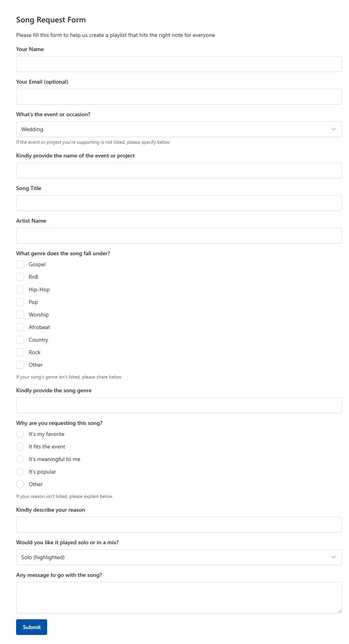Screen dimensions: 349x644
Task: Open the event or occasion dropdown
Action: click(x=179, y=129)
